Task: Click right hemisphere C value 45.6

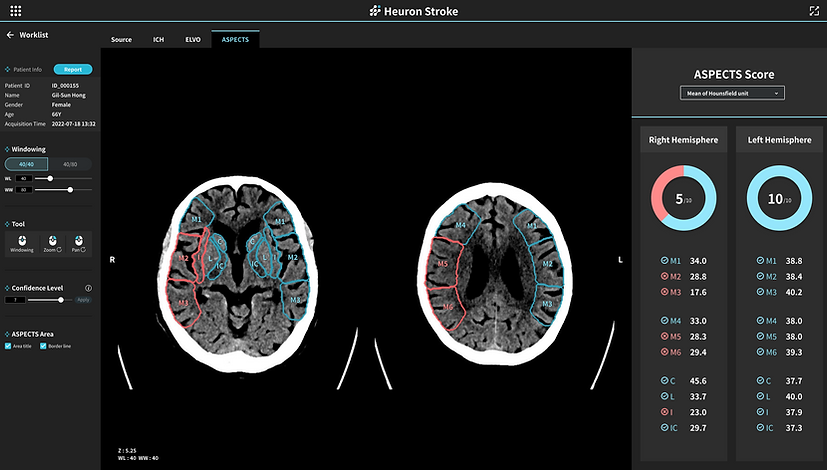Action: [x=698, y=381]
